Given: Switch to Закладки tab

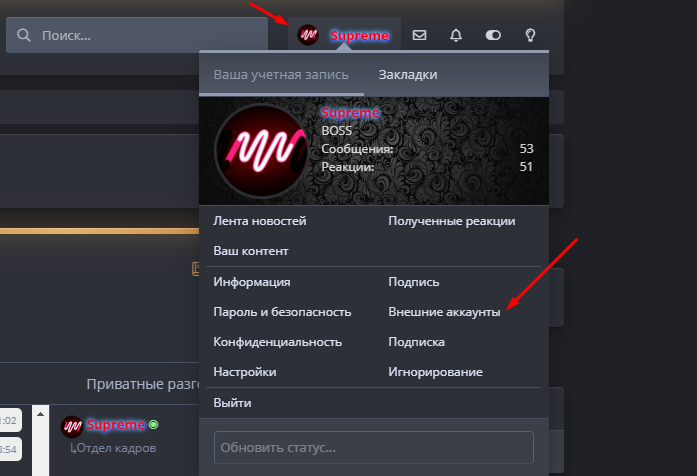Looking at the screenshot, I should tap(408, 74).
